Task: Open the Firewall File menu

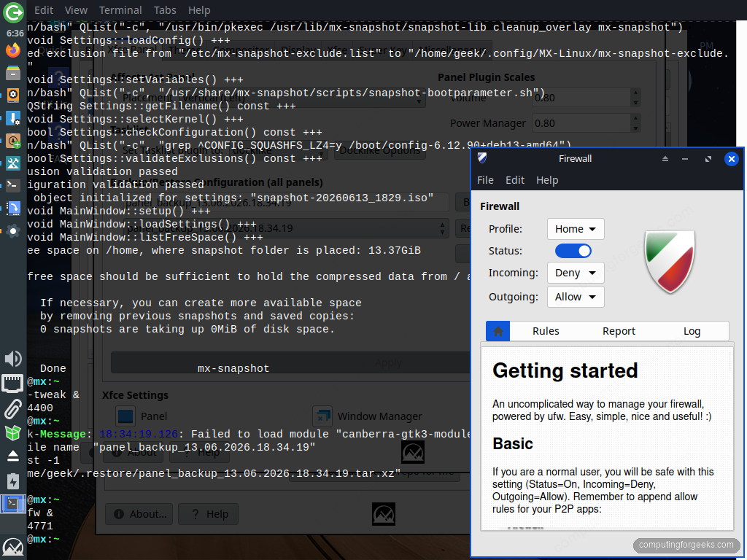Action: (x=485, y=180)
